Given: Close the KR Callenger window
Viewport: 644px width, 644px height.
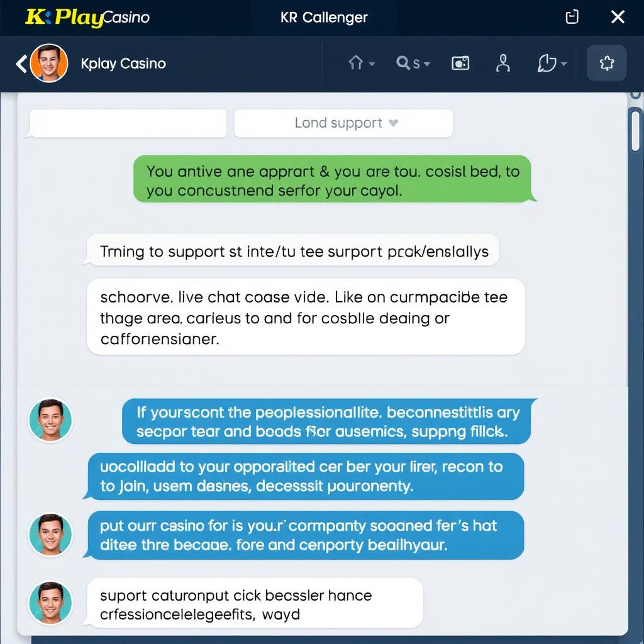Looking at the screenshot, I should [618, 17].
